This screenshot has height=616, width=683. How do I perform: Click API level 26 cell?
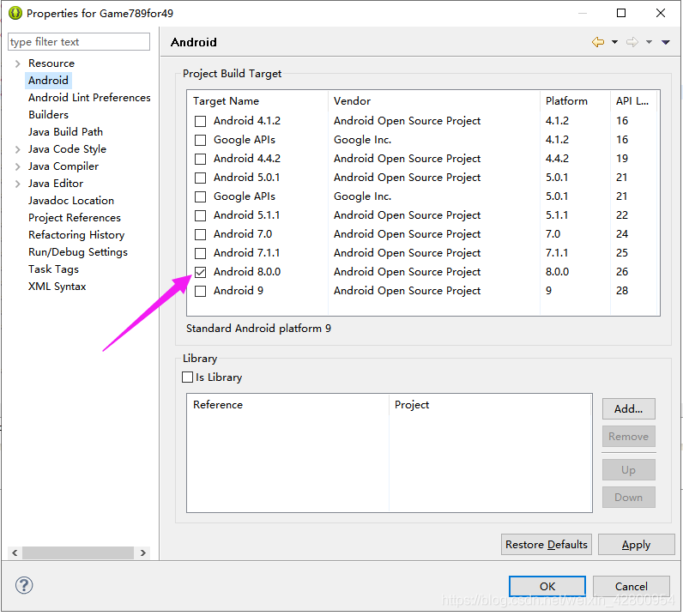[x=622, y=272]
